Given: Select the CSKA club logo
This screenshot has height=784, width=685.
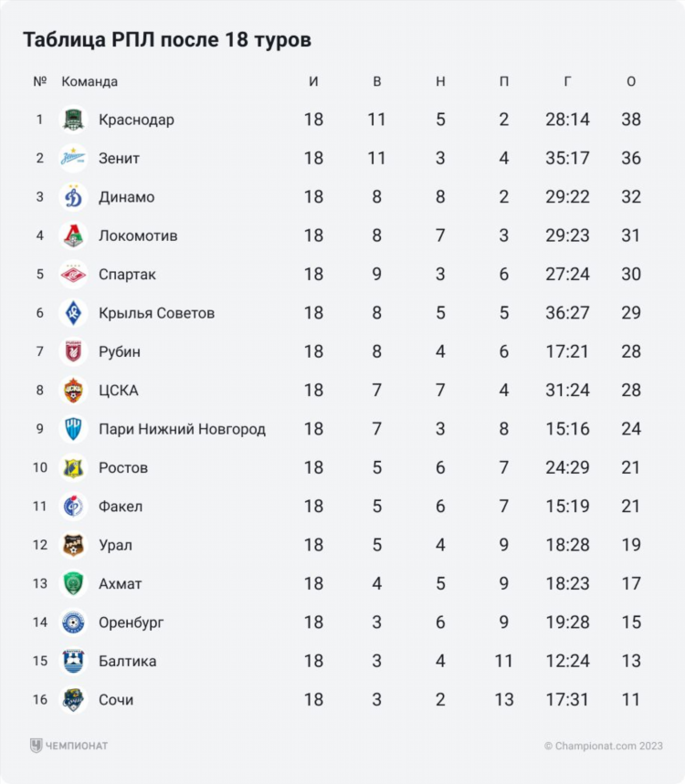Looking at the screenshot, I should point(74,390).
